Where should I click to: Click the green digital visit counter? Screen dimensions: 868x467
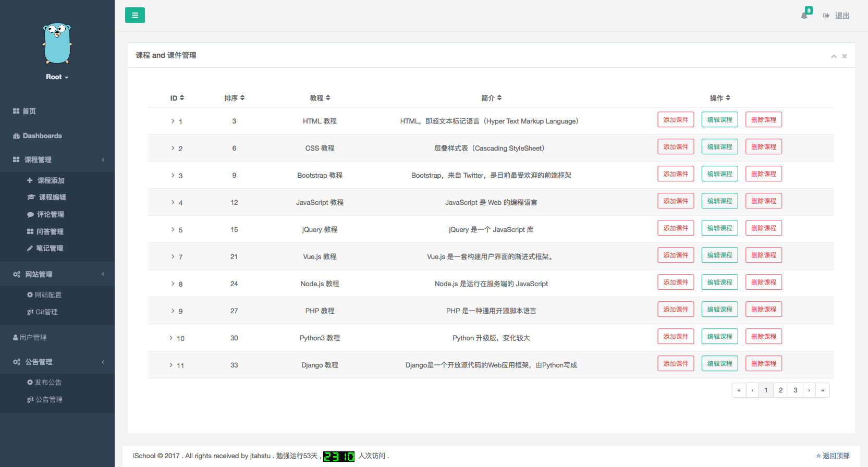pos(339,457)
